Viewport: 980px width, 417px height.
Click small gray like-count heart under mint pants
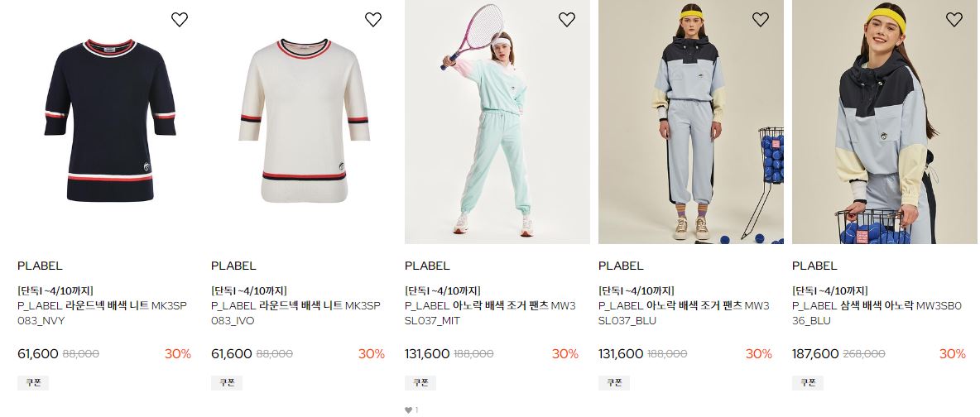[x=408, y=410]
